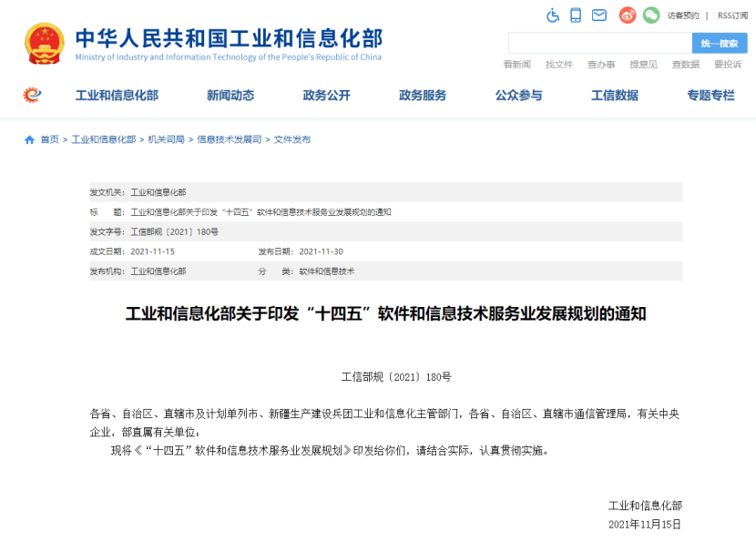The width and height of the screenshot is (756, 542).
Task: Click the 发文字号 value 工信部规〔2021〕180号
Action: click(175, 232)
